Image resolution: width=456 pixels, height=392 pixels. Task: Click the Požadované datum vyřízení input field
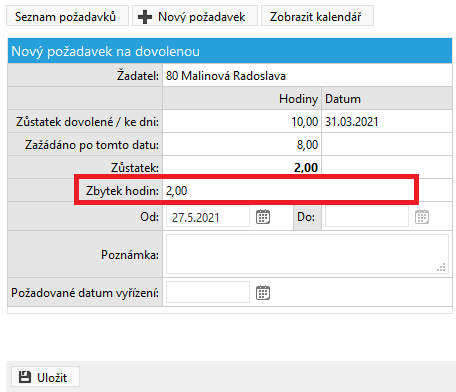point(208,292)
